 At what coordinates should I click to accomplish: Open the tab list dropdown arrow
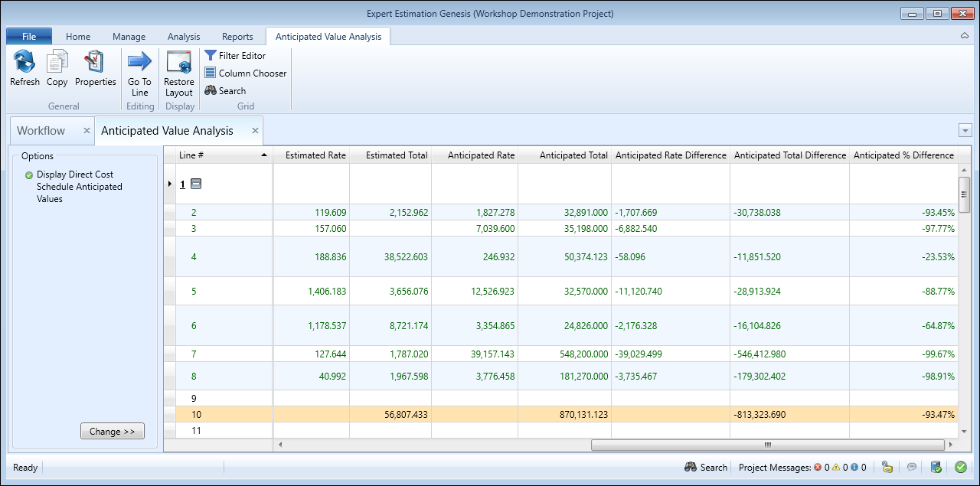[965, 131]
